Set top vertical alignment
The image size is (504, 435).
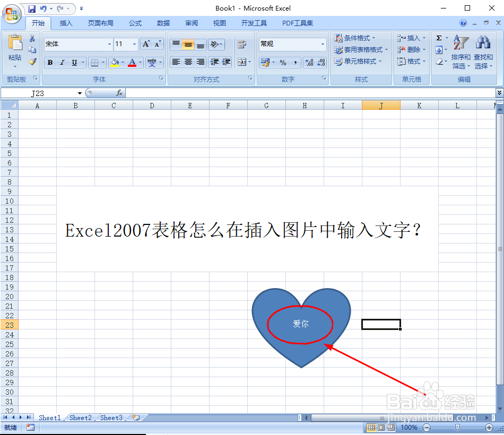point(176,44)
